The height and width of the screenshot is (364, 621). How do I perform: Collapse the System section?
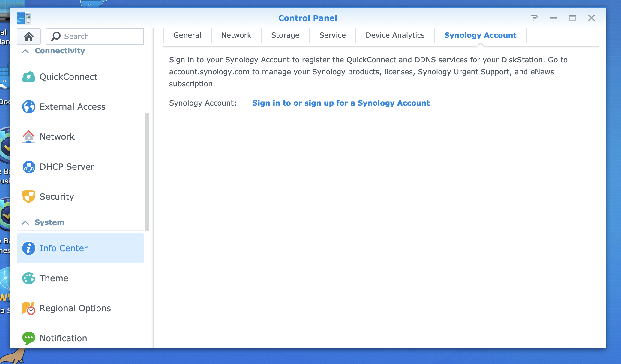tap(25, 222)
